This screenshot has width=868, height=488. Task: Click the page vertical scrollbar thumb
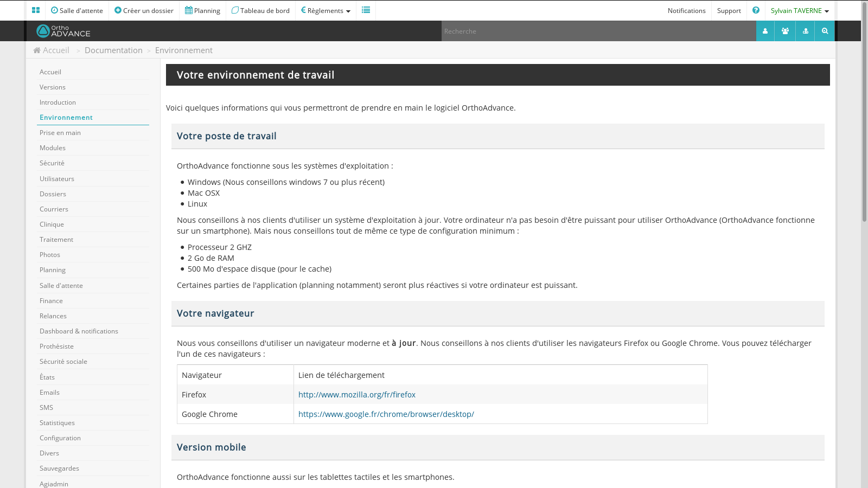(864, 111)
